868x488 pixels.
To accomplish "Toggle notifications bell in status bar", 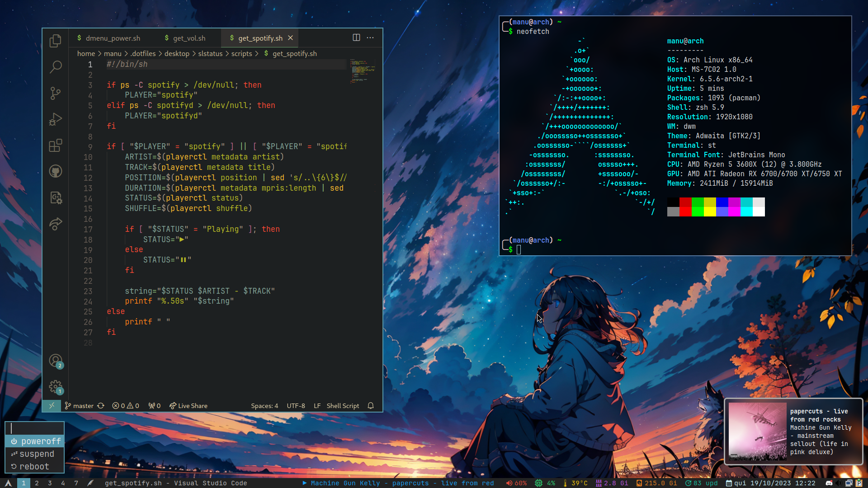I will click(371, 406).
